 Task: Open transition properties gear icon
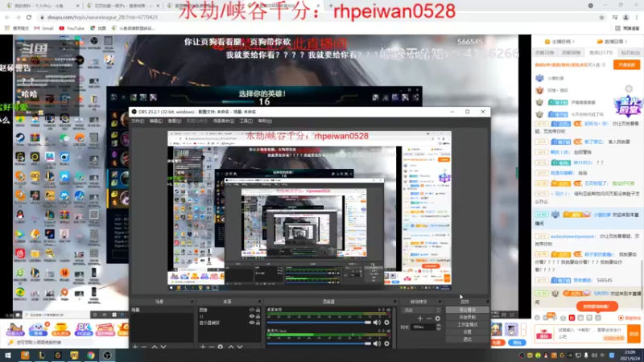[x=438, y=319]
